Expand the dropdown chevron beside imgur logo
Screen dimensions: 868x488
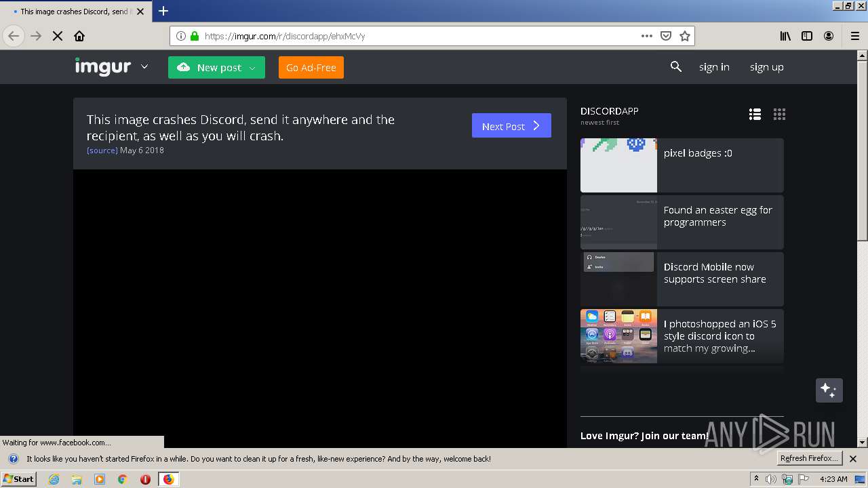144,66
